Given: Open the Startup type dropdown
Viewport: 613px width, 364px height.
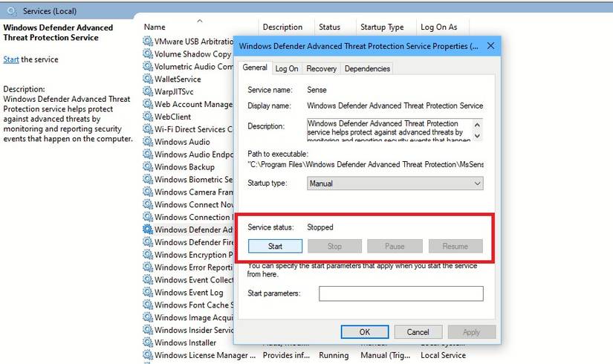Looking at the screenshot, I should [395, 183].
